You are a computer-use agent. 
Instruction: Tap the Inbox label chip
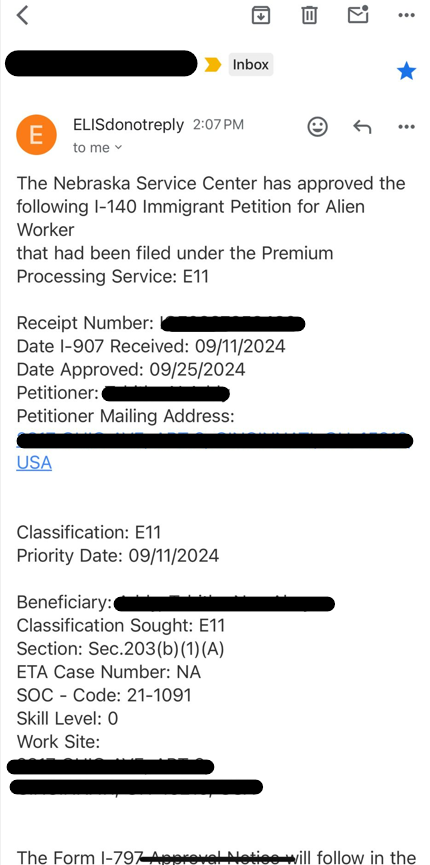pos(251,65)
